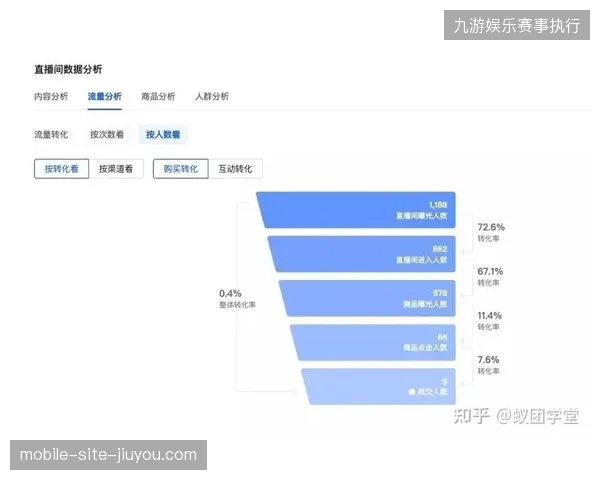This screenshot has width=600, height=480.
Task: Choose 按人数看 view option
Action: (163, 134)
